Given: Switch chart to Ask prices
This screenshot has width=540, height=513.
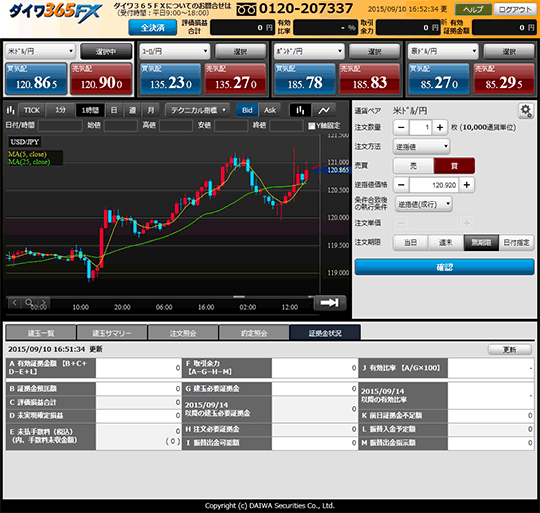Looking at the screenshot, I should click(x=270, y=110).
